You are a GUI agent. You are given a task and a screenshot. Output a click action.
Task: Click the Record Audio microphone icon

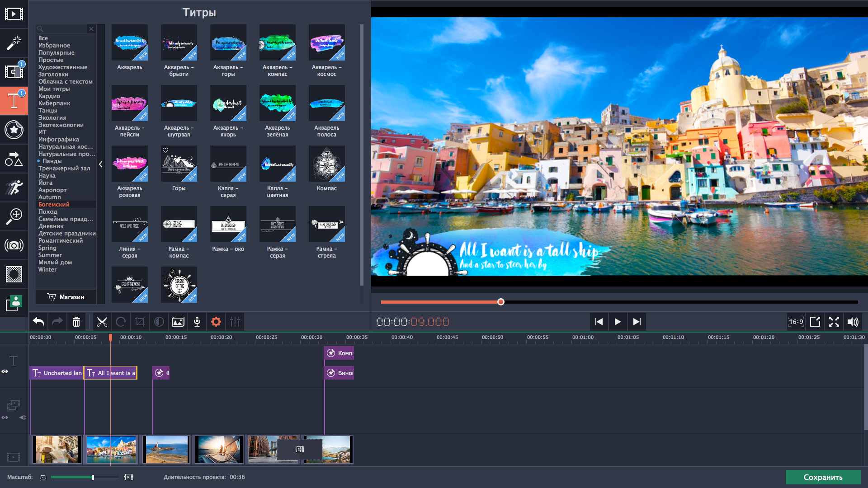click(x=197, y=322)
